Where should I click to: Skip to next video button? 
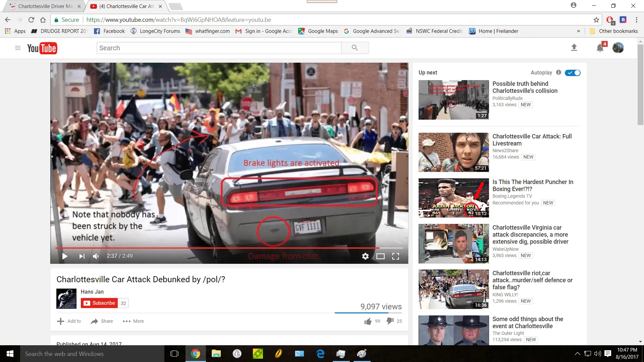pos(82,256)
